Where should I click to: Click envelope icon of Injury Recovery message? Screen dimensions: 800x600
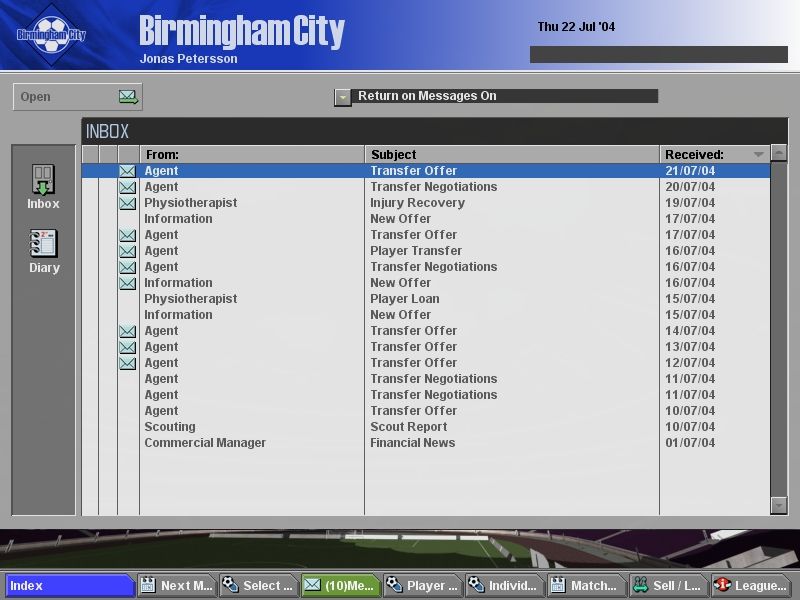tap(127, 203)
